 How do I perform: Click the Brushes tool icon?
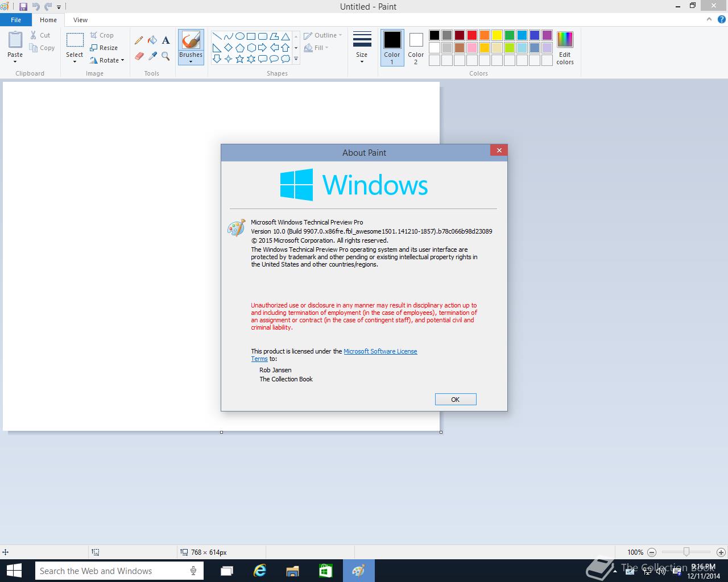coord(191,40)
